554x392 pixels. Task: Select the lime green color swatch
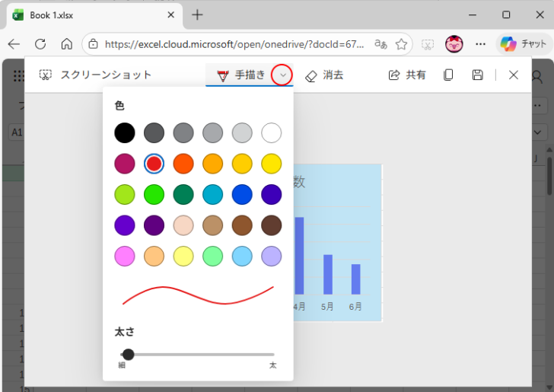coord(125,194)
